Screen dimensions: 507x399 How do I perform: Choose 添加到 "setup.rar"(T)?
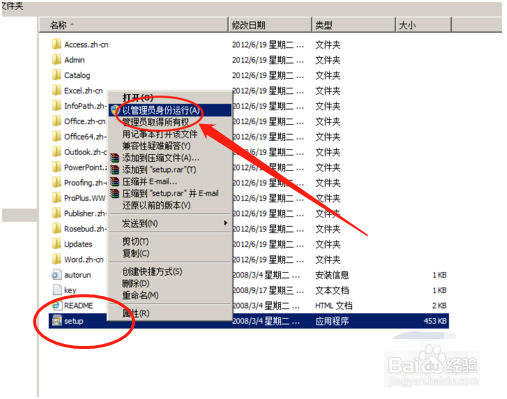tap(171, 170)
